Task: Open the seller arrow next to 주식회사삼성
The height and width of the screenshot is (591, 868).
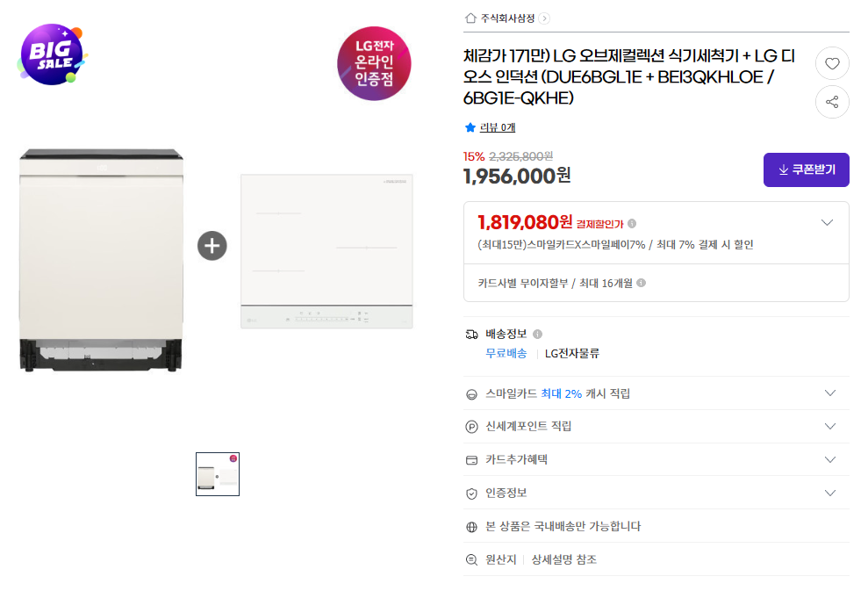Action: [544, 18]
